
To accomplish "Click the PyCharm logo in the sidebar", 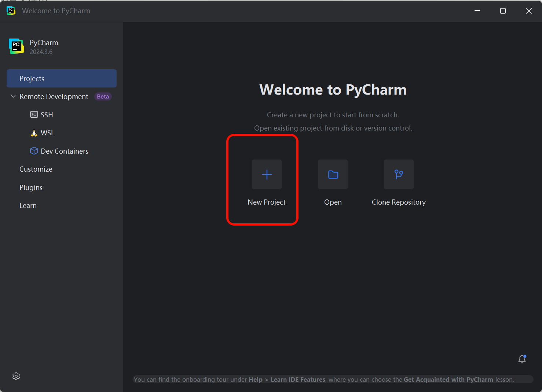I will click(17, 46).
